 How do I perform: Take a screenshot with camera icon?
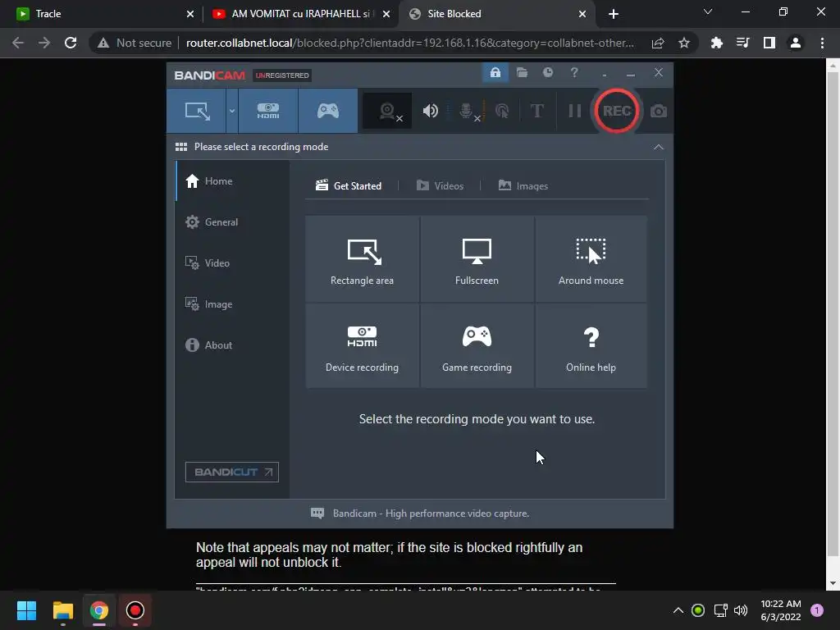[659, 111]
